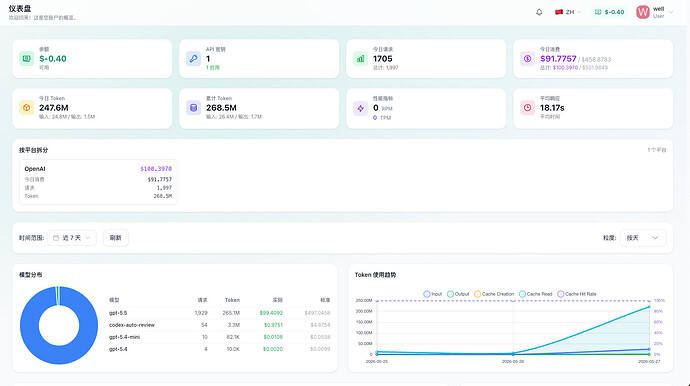
Task: Click the 1705 today's requests value
Action: tap(382, 59)
